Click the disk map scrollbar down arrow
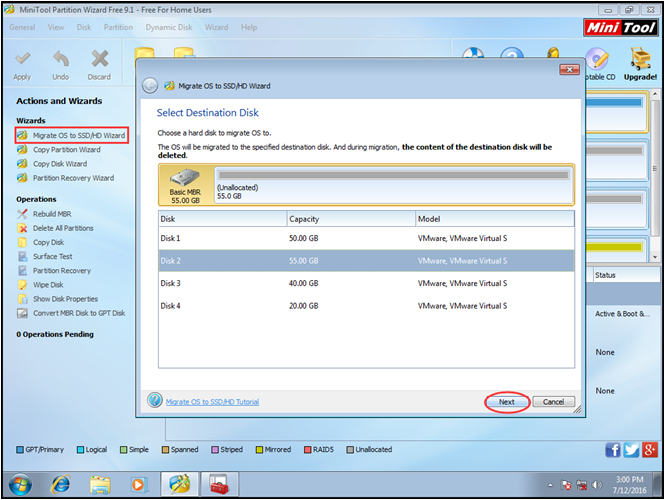 point(655,257)
